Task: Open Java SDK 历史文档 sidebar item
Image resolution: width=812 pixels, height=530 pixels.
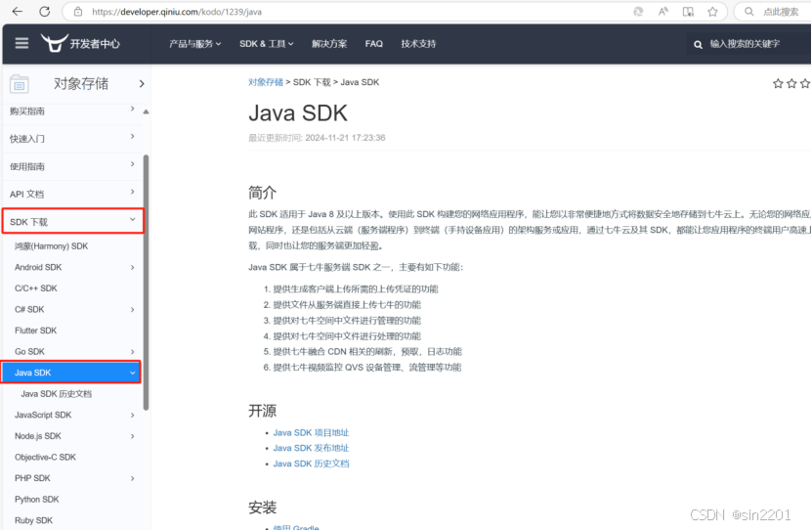Action: pos(56,394)
